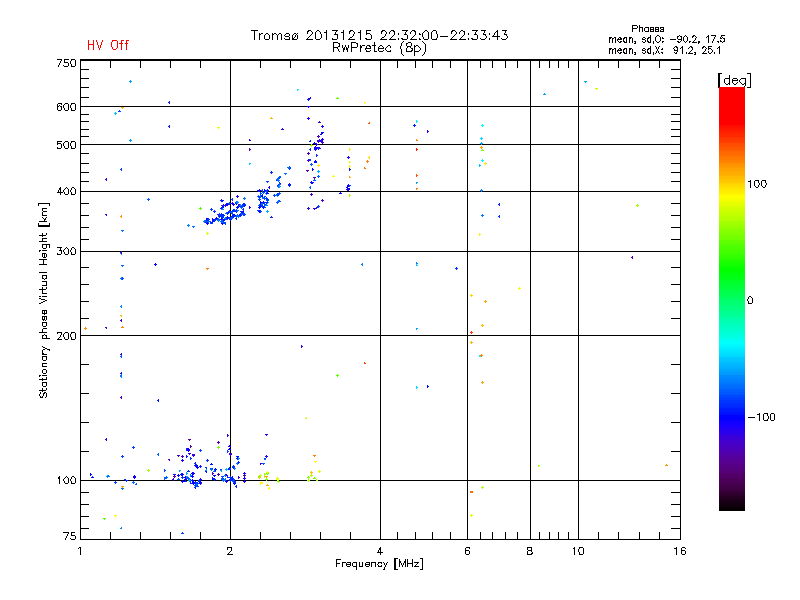The width and height of the screenshot is (800, 600).
Task: Select "mean, sd,O: -90.2, 17.5" text
Action: tap(666, 39)
